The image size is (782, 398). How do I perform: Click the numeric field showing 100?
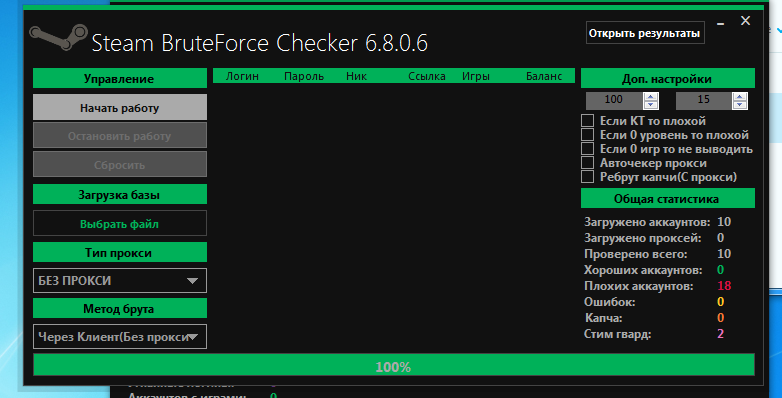tap(614, 100)
